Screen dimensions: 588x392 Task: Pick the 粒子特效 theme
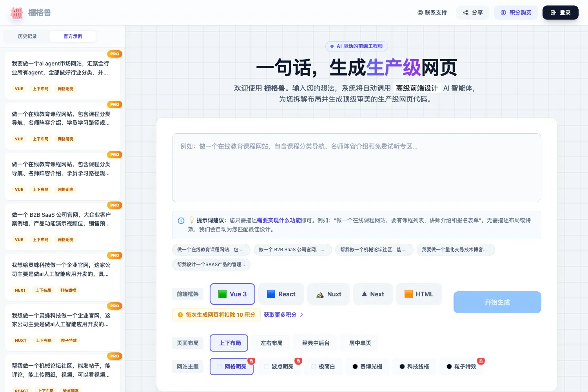click(x=461, y=367)
